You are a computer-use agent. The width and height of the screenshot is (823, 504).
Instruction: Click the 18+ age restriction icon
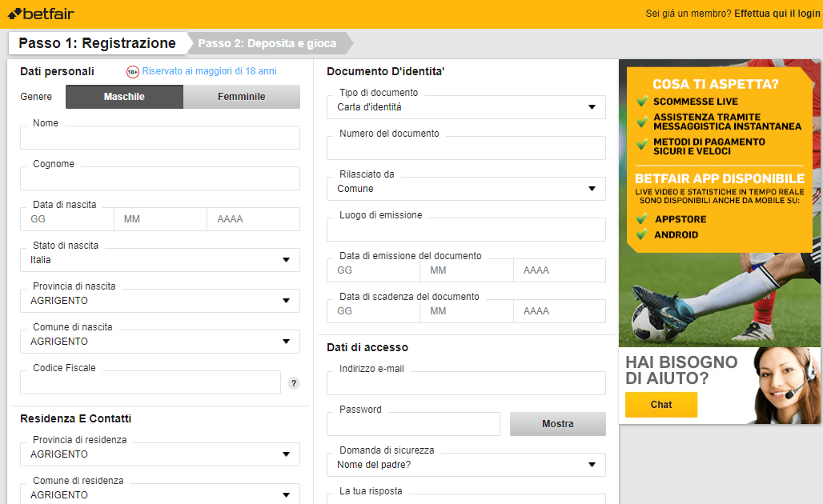click(x=133, y=72)
